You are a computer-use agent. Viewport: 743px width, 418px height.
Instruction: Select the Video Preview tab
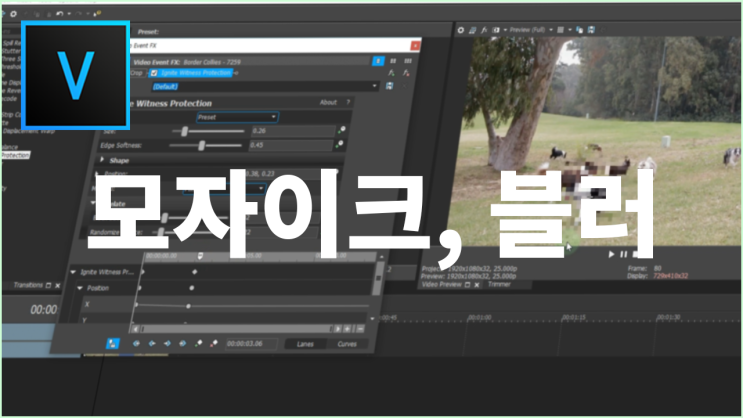coord(441,284)
